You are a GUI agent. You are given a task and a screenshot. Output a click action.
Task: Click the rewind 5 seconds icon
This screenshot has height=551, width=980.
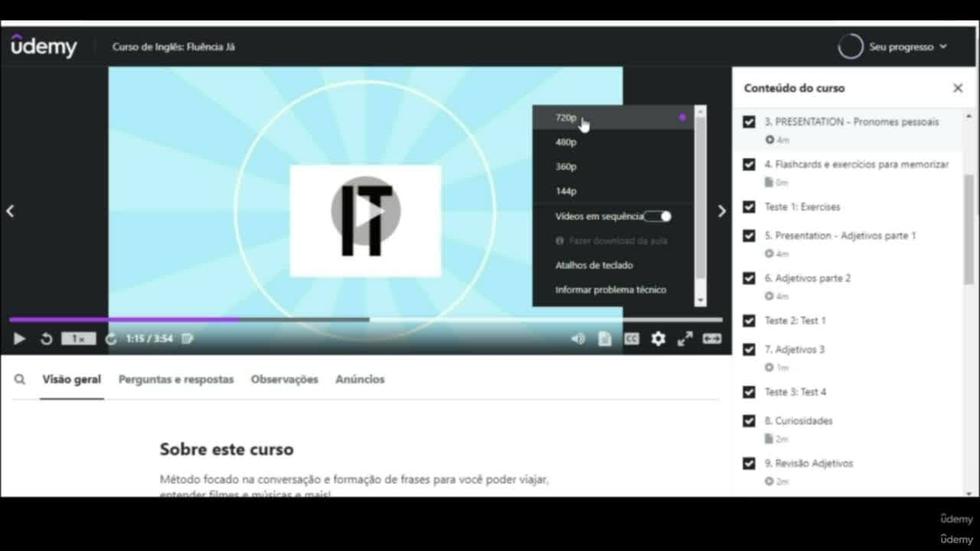point(46,338)
